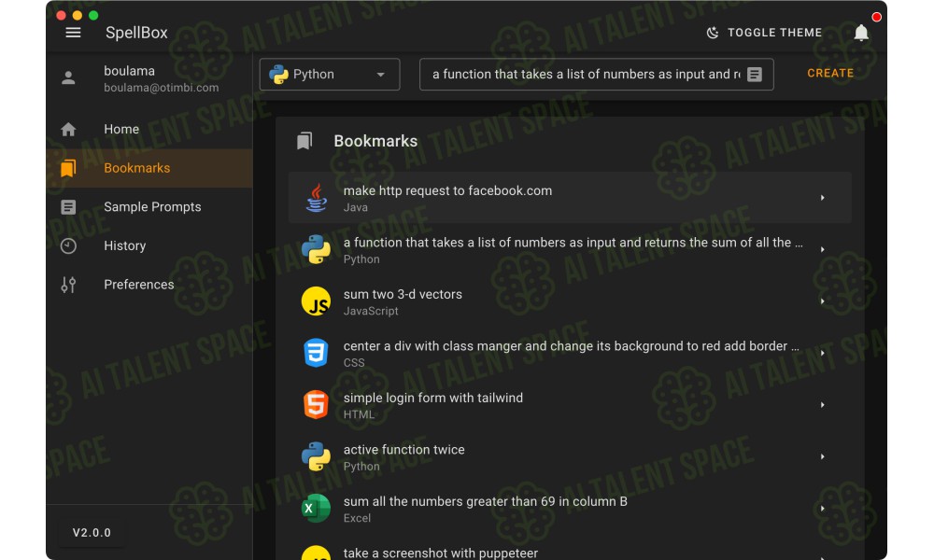Click the Preferences sliders icon

tap(68, 285)
